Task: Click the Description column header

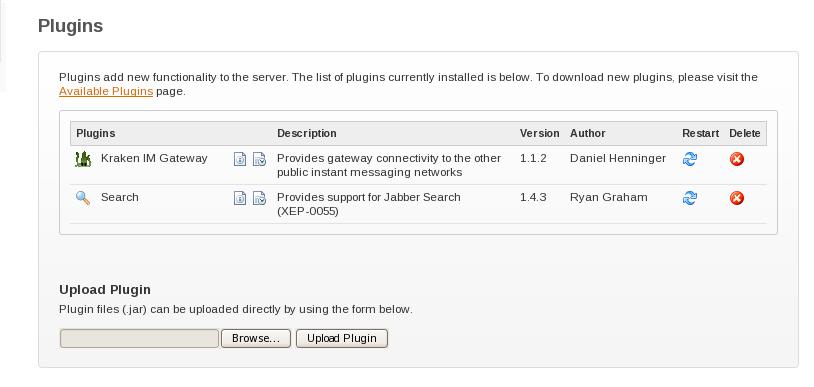Action: [x=307, y=133]
